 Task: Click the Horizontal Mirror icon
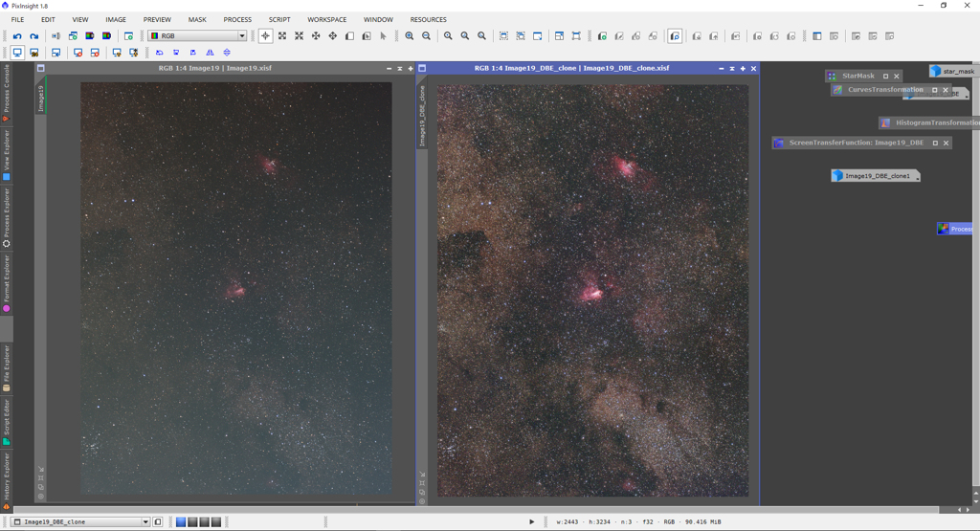(210, 53)
